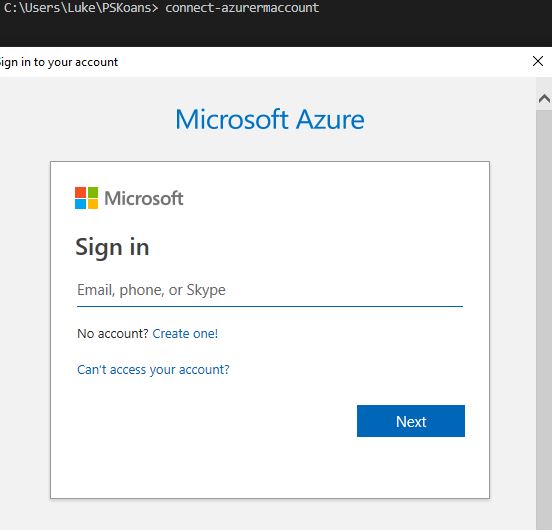
Task: Follow the Can't access your account? link
Action: coord(153,370)
